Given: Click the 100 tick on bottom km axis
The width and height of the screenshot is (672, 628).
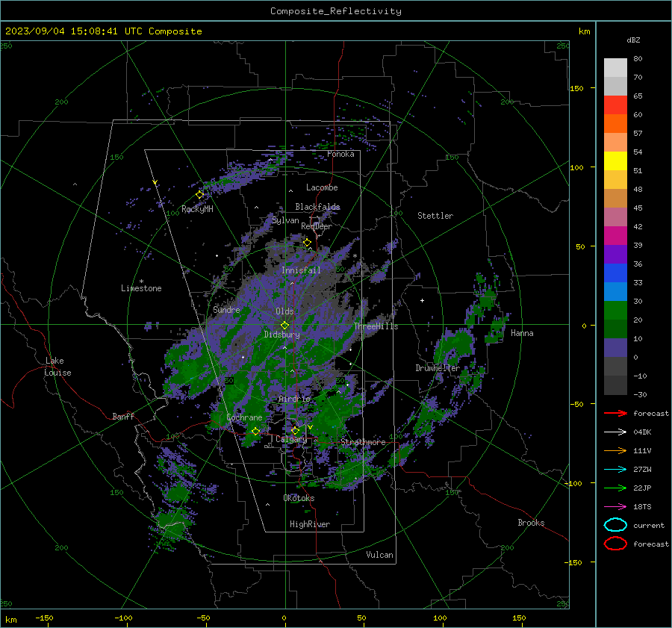Looking at the screenshot, I should [440, 618].
